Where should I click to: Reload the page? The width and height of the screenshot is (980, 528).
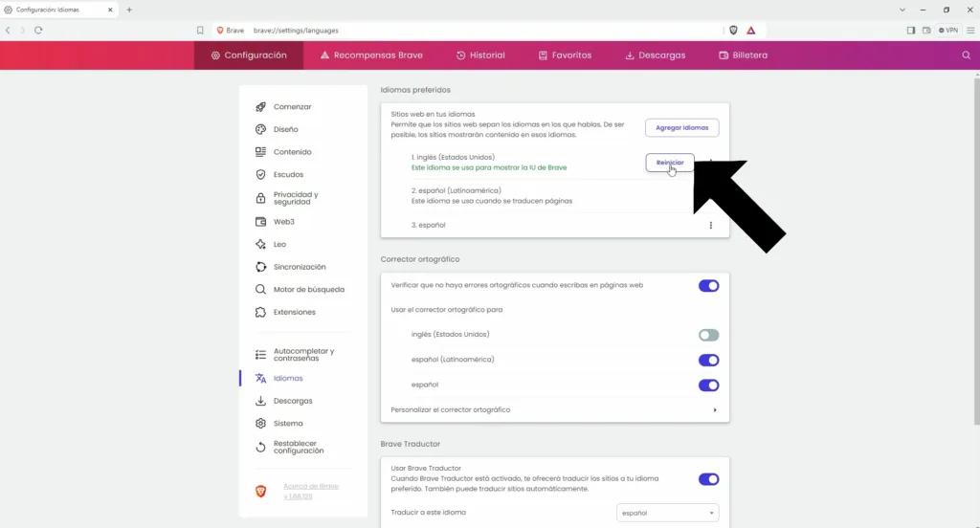pos(38,30)
